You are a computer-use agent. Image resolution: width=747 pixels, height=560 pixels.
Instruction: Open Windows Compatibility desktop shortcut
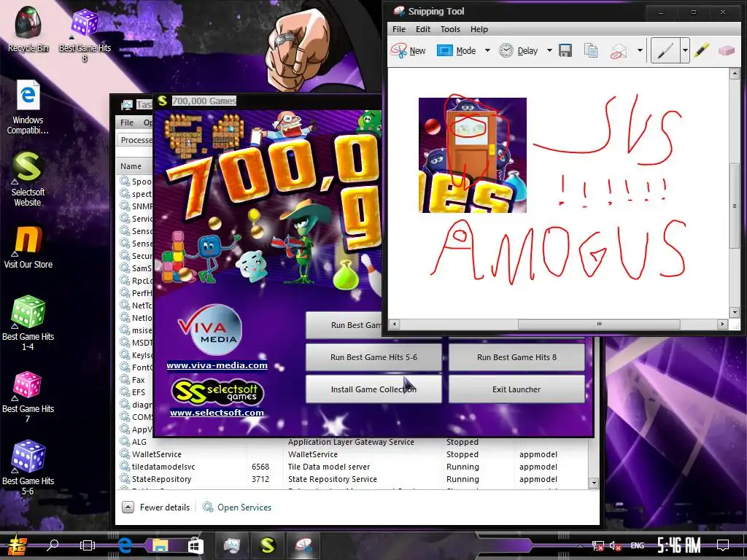click(28, 107)
